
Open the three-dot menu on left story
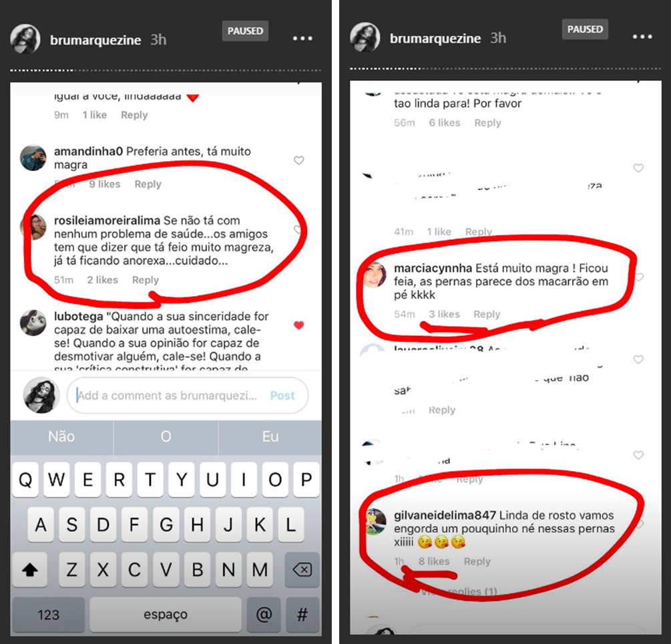point(302,39)
